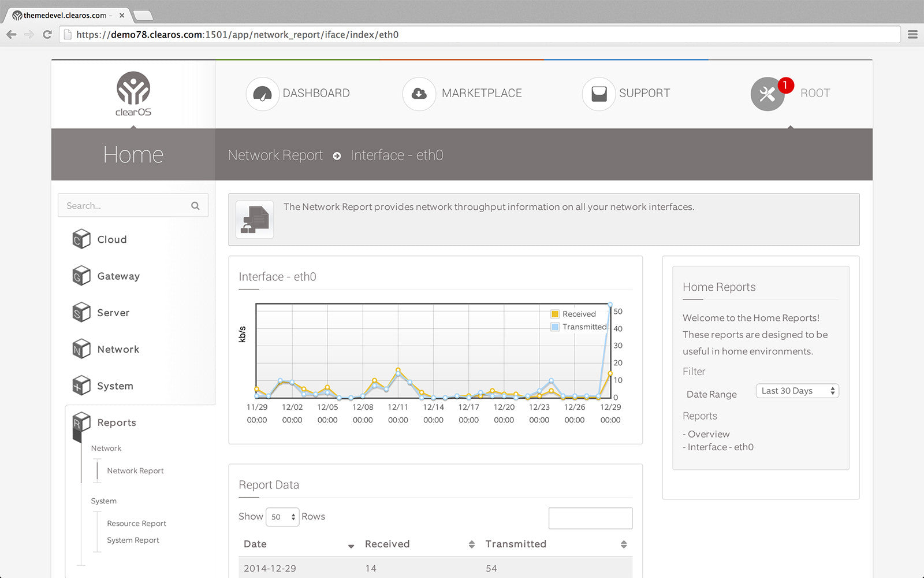Click the Gateway cube icon
924x578 pixels.
point(81,276)
